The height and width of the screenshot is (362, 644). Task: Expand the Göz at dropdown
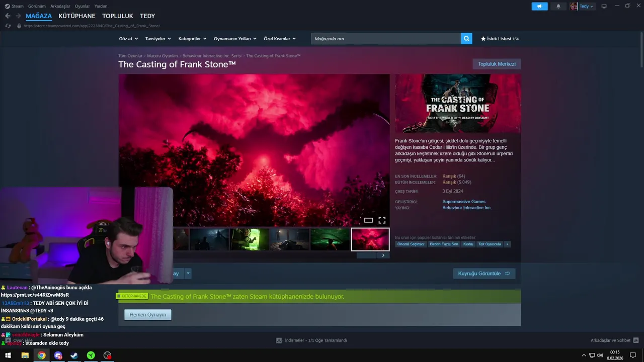coord(128,39)
